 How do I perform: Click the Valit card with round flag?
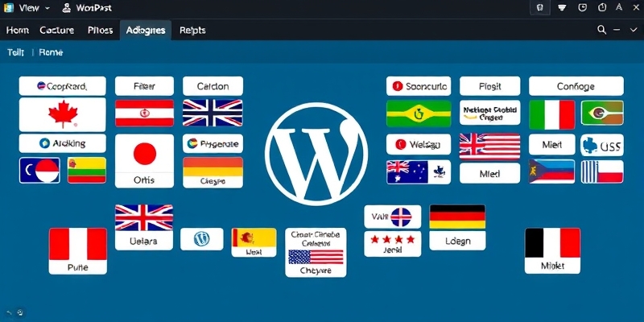(x=393, y=217)
